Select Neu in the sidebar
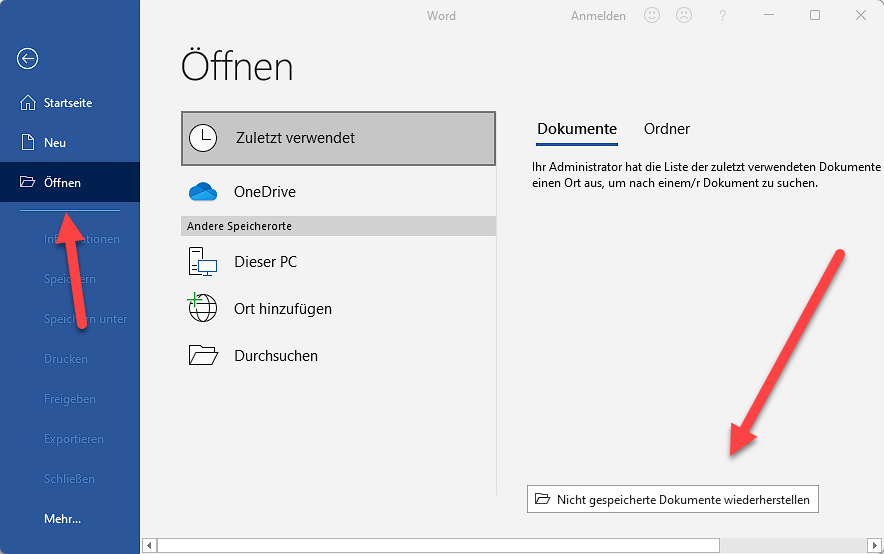This screenshot has height=554, width=884. pos(70,143)
